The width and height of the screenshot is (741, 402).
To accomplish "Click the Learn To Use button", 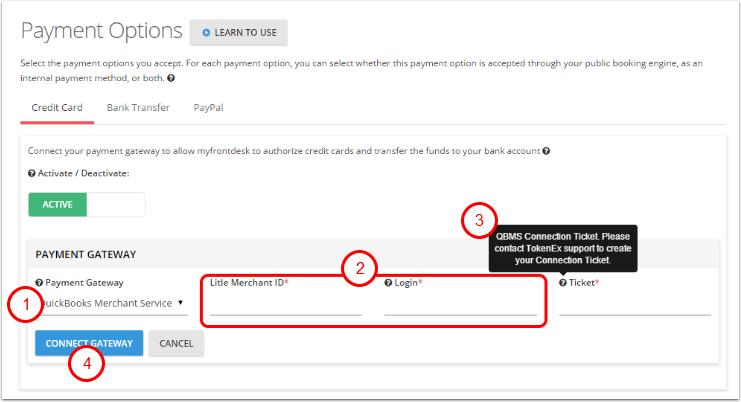I will pos(238,33).
